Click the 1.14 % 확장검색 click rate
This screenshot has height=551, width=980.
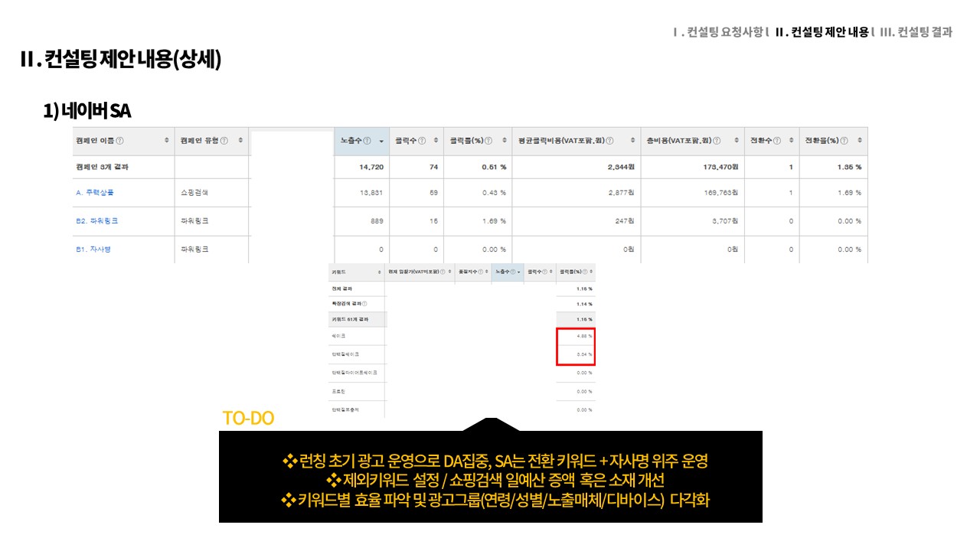584,304
